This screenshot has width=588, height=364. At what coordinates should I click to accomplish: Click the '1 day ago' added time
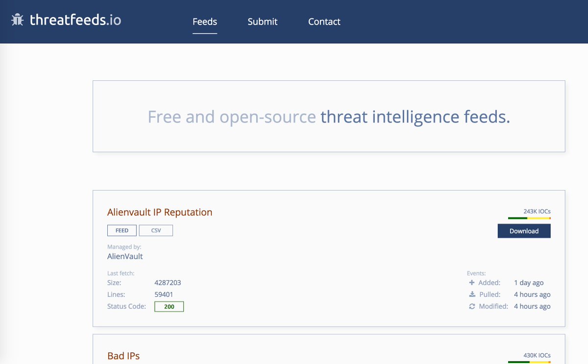click(529, 283)
